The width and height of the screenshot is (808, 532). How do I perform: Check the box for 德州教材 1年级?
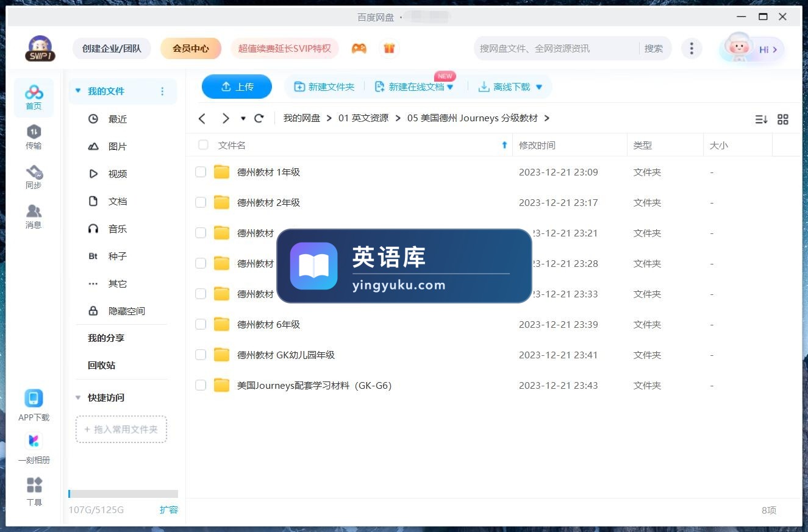tap(201, 172)
